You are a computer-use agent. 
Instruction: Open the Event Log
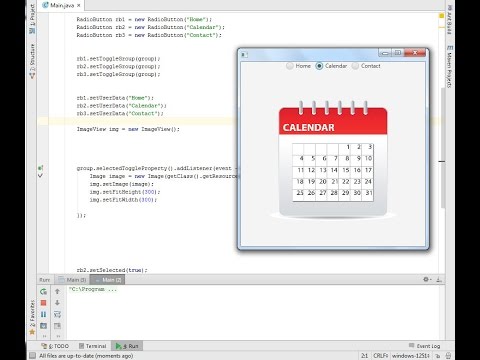pyautogui.click(x=424, y=346)
